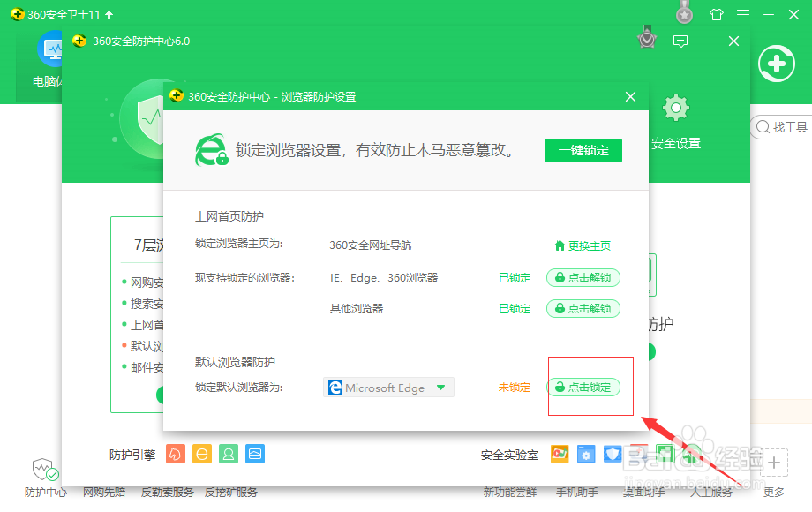Click the 默认浏览器防护 section heading

click(235, 362)
